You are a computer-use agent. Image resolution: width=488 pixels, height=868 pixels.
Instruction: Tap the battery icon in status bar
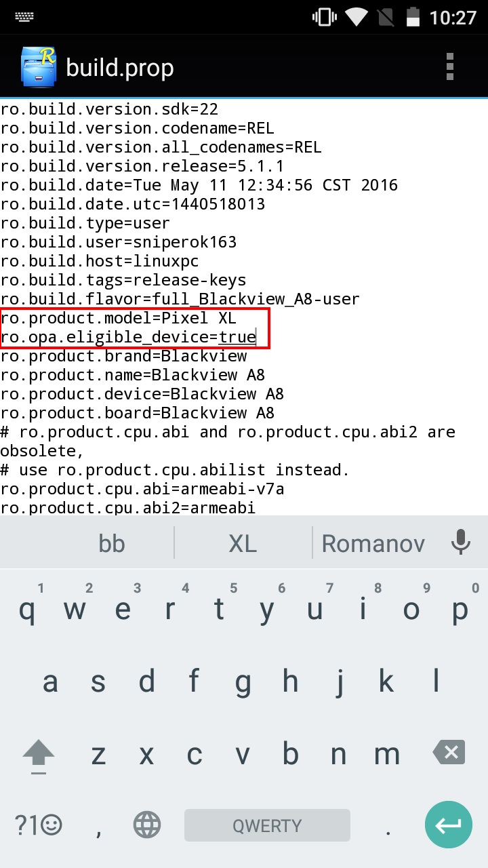click(412, 17)
